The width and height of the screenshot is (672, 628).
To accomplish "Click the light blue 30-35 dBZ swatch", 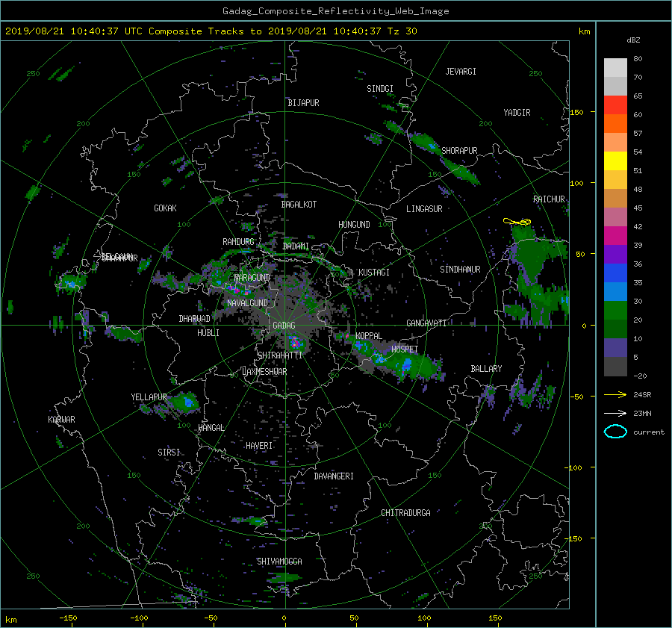I will (615, 291).
